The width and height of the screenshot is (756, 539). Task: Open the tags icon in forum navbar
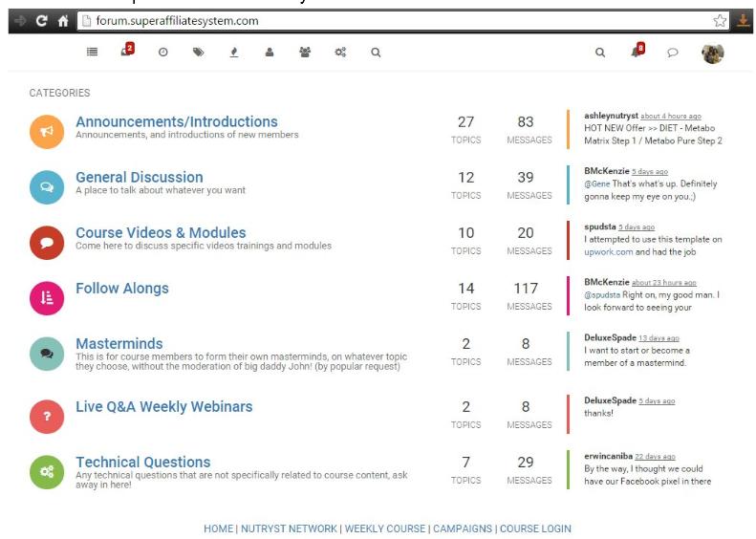point(198,52)
